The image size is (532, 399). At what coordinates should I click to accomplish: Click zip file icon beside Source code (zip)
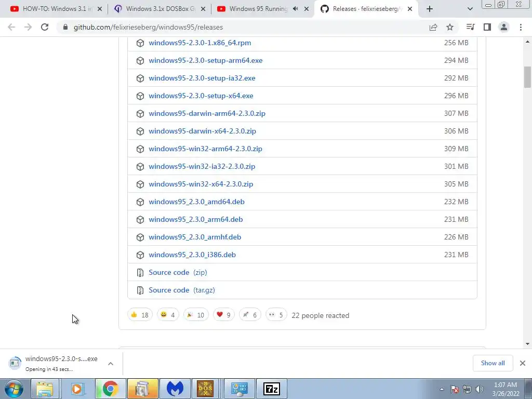140,272
